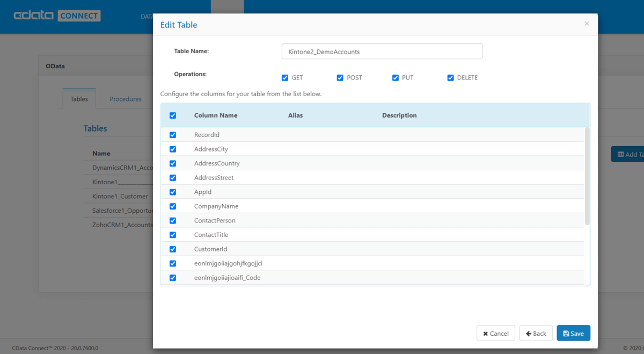Toggle the select-all columns header checkbox
Image resolution: width=644 pixels, height=354 pixels.
point(173,115)
